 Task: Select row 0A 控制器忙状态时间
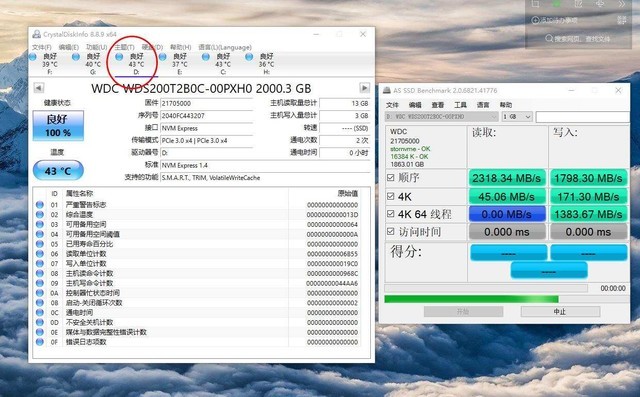tap(197, 293)
